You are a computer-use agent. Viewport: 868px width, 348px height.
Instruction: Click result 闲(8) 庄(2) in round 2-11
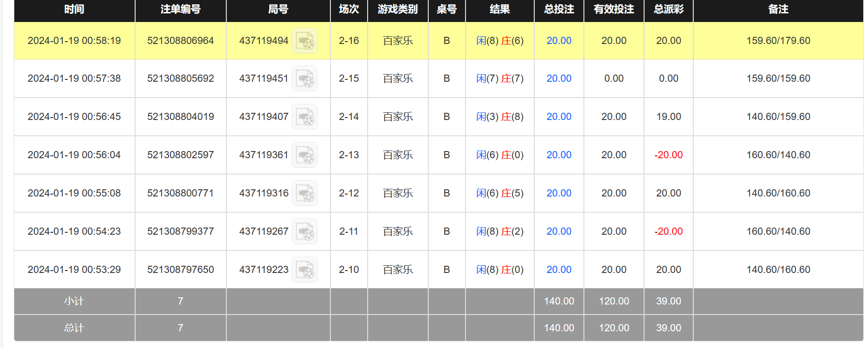pos(500,231)
